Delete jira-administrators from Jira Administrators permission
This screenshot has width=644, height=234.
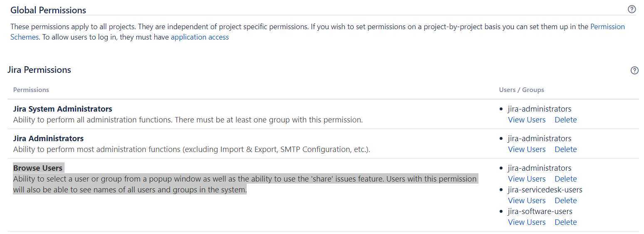[565, 149]
